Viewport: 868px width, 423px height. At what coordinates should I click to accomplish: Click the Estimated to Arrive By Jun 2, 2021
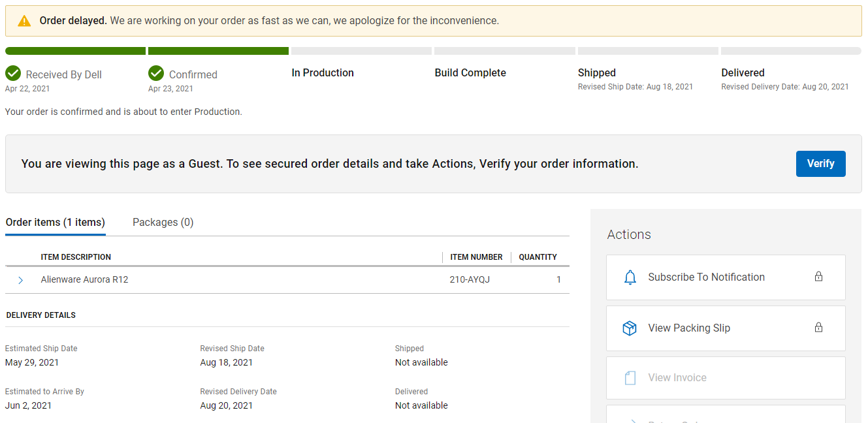(x=28, y=406)
